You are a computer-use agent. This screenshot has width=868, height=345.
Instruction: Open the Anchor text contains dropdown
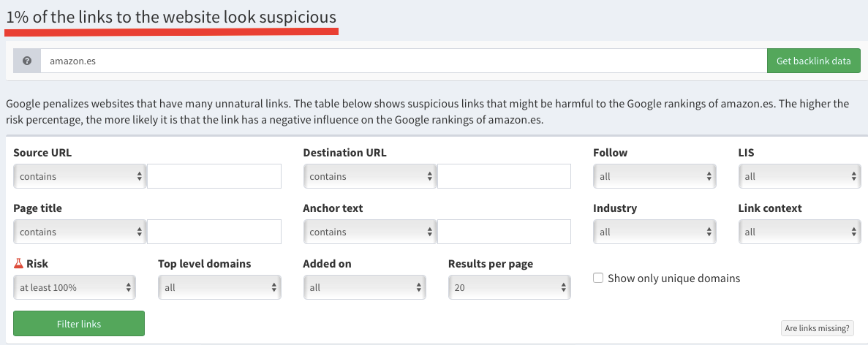tap(369, 232)
